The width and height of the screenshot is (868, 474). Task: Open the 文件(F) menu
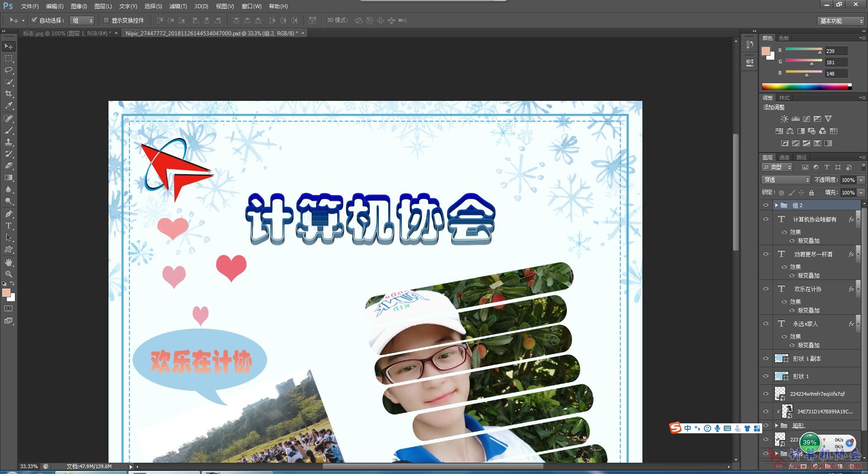30,6
